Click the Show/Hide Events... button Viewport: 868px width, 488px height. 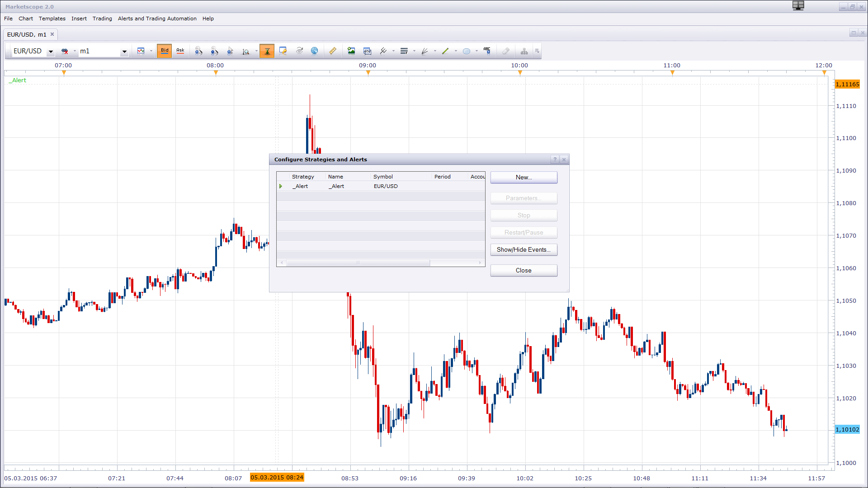(x=524, y=250)
